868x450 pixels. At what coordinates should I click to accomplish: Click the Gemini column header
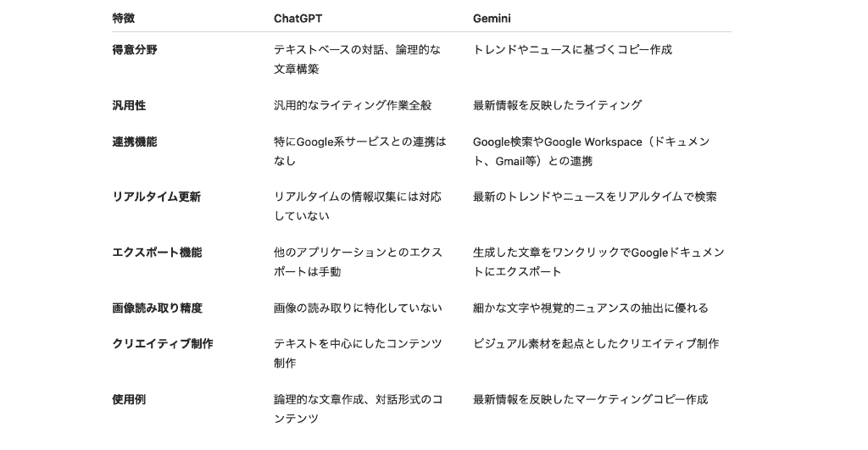point(492,19)
